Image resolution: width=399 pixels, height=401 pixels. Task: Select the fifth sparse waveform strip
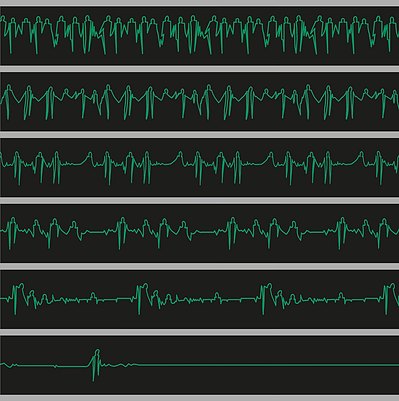click(x=199, y=299)
